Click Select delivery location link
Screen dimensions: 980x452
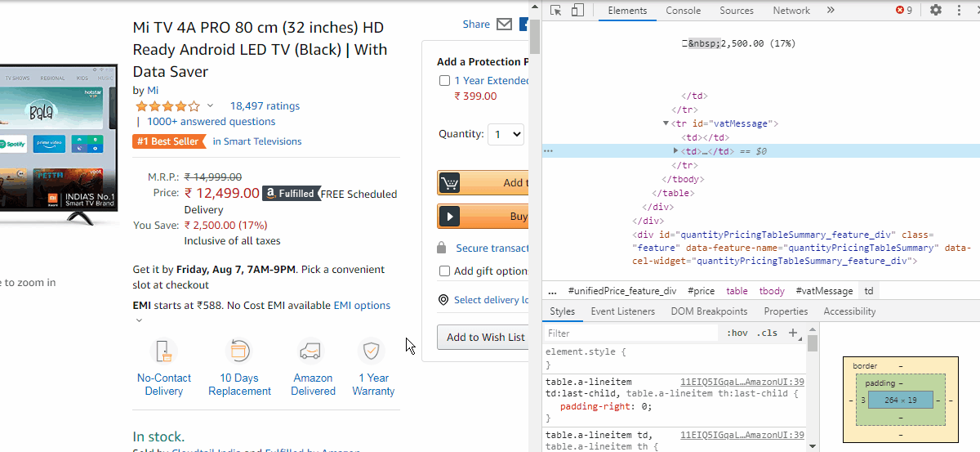tap(492, 300)
